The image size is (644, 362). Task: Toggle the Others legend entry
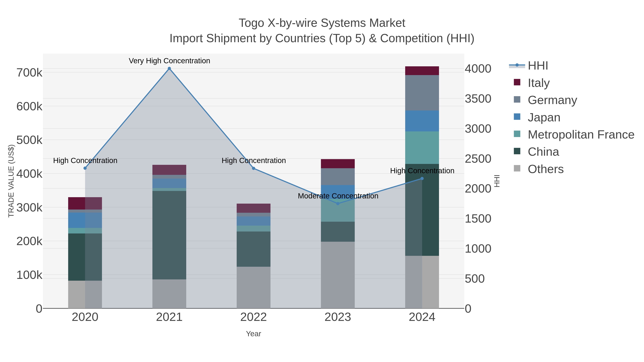click(538, 169)
